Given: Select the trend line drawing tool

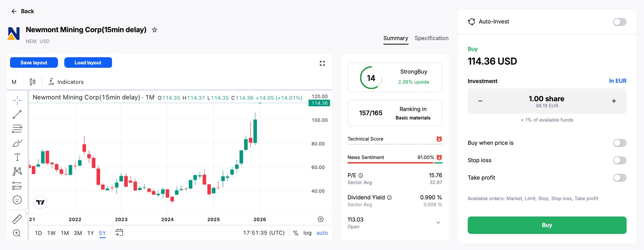Looking at the screenshot, I should point(17,114).
